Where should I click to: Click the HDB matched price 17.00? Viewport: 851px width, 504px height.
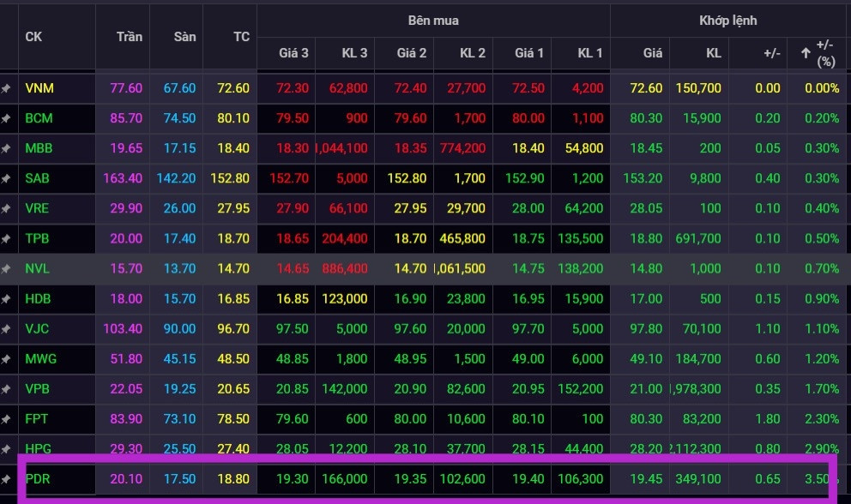pyautogui.click(x=646, y=298)
